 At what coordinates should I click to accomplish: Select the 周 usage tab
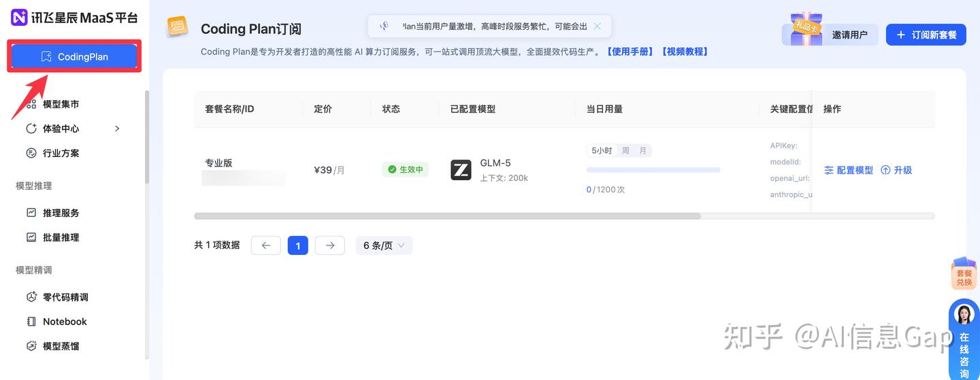625,151
